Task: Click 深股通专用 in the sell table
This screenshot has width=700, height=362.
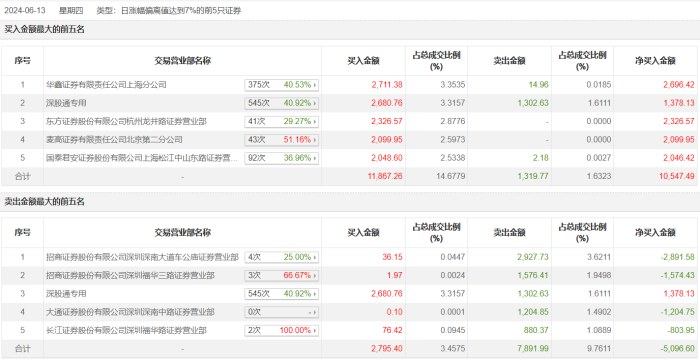Action: [66, 294]
